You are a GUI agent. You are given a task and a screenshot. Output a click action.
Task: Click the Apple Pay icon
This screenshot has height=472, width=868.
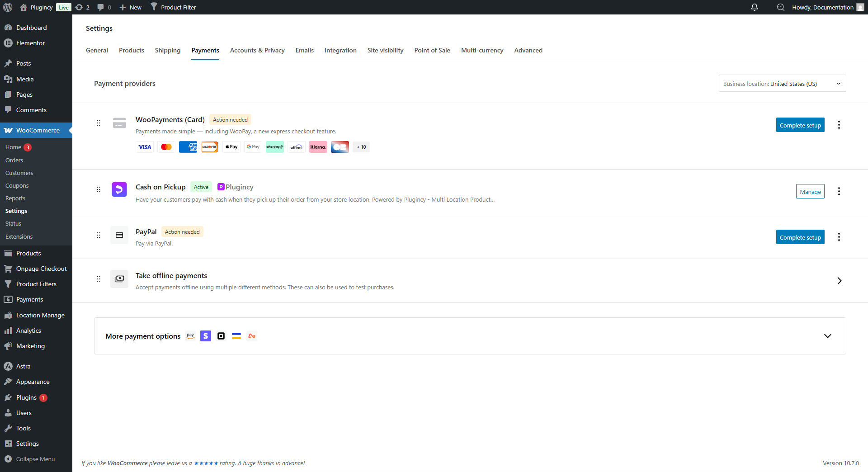(x=231, y=147)
